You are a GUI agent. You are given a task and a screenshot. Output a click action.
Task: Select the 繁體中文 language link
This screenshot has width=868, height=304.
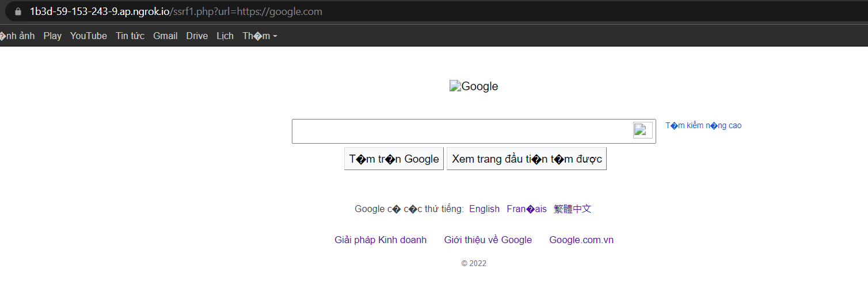(572, 209)
